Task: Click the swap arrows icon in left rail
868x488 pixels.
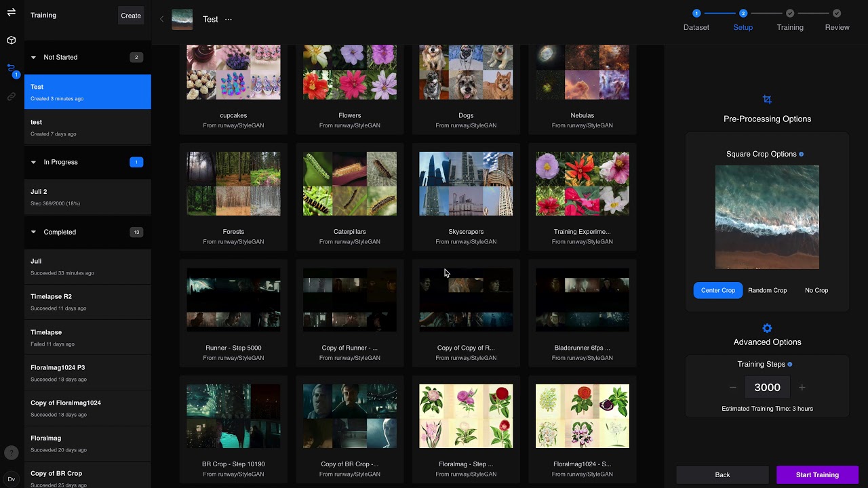Action: [11, 12]
